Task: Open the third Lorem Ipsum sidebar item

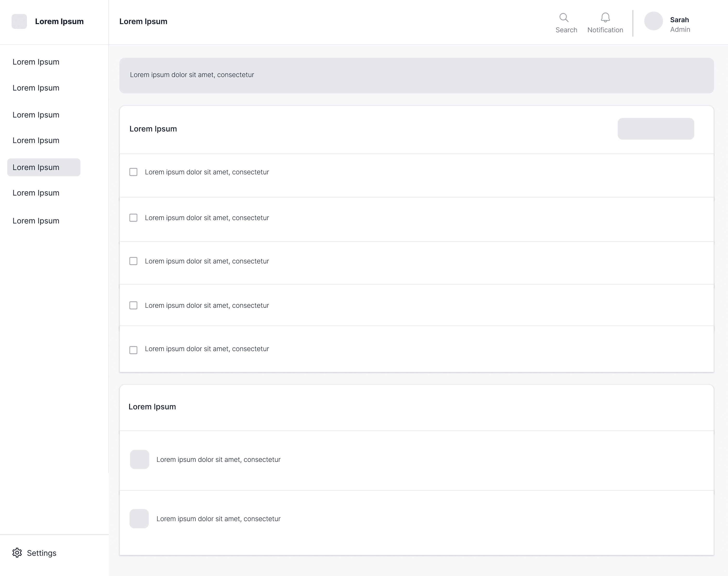Action: pos(36,115)
